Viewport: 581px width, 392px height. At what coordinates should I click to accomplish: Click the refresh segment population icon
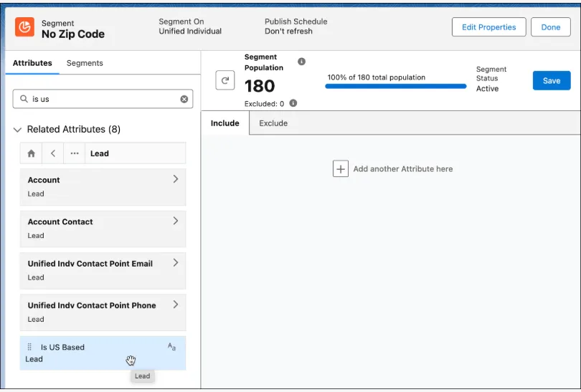[x=225, y=81]
